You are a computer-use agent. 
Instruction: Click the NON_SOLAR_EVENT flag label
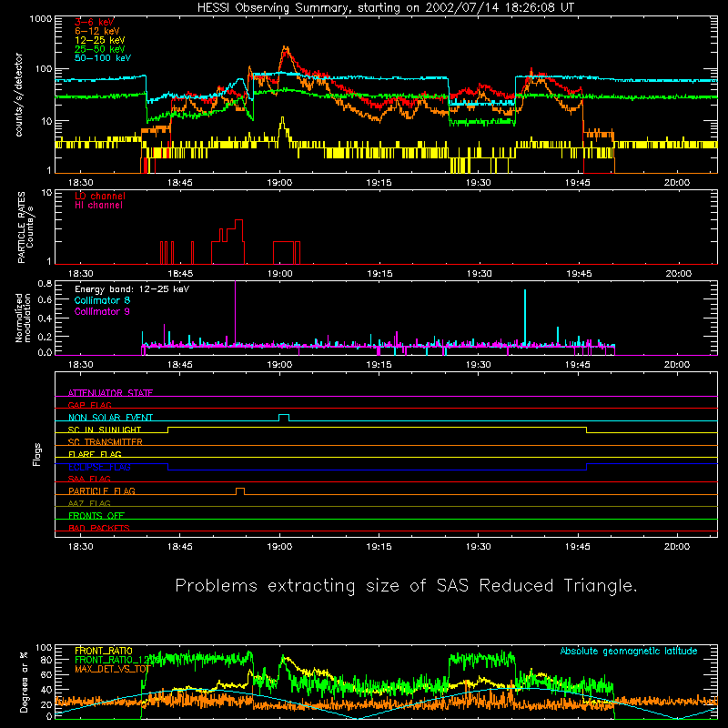click(x=110, y=418)
